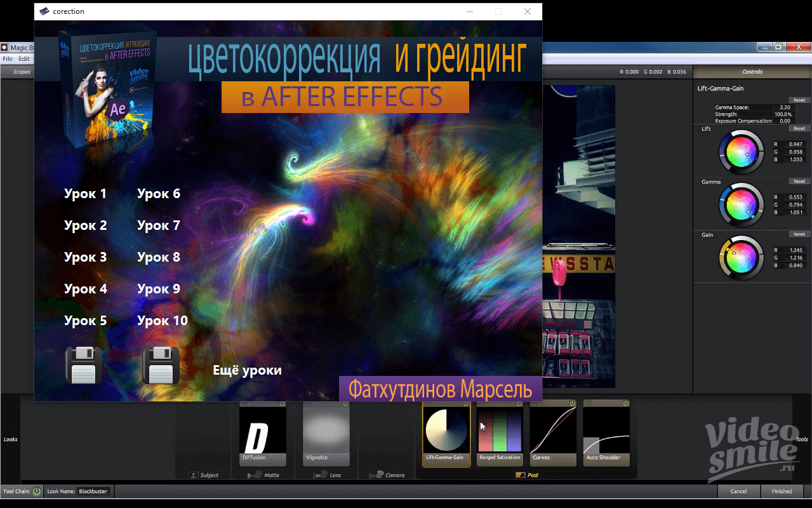Select the Diffusion tool card
This screenshot has width=812, height=508.
(262, 433)
